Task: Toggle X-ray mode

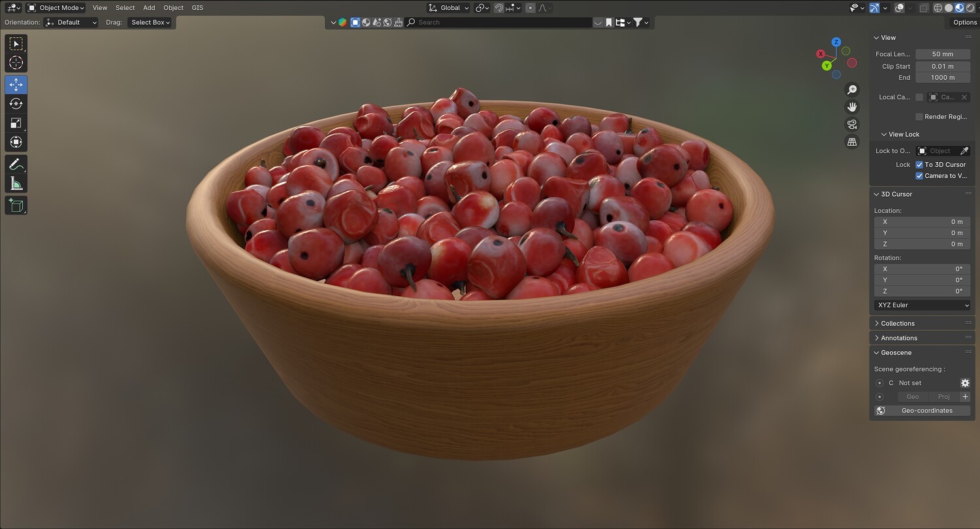Action: (924, 8)
